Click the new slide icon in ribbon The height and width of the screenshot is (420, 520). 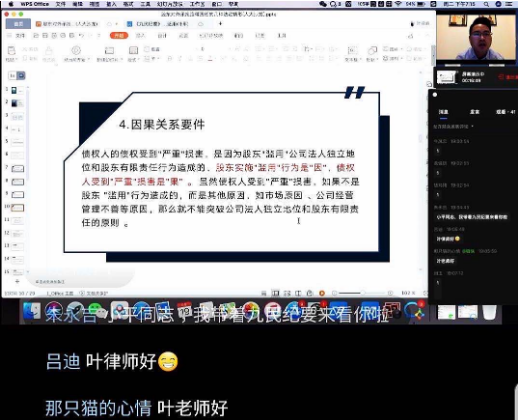point(109,51)
